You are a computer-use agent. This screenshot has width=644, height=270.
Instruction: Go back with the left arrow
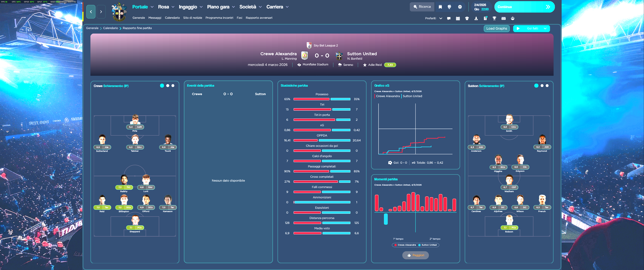click(x=91, y=11)
